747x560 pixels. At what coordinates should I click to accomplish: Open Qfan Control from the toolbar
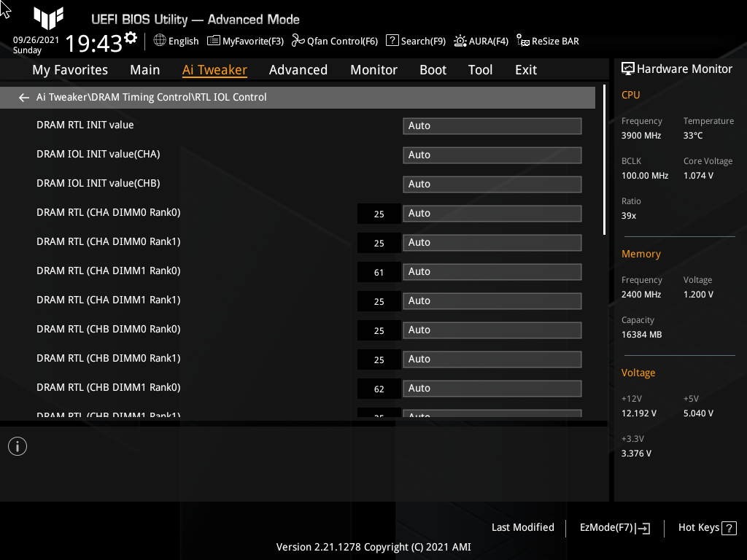[334, 41]
